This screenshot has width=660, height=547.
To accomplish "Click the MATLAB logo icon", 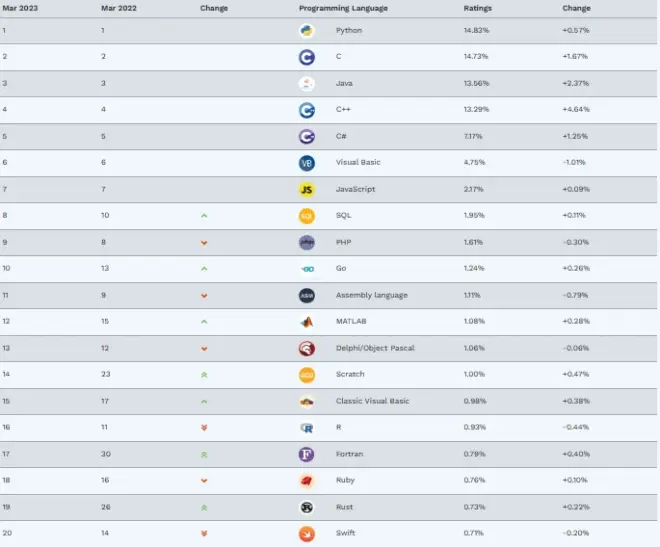I will 307,321.
